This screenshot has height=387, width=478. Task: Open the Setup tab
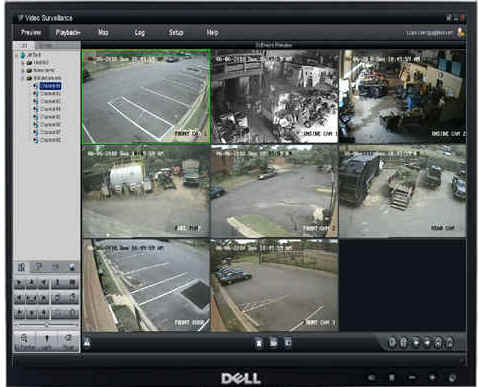[x=176, y=32]
